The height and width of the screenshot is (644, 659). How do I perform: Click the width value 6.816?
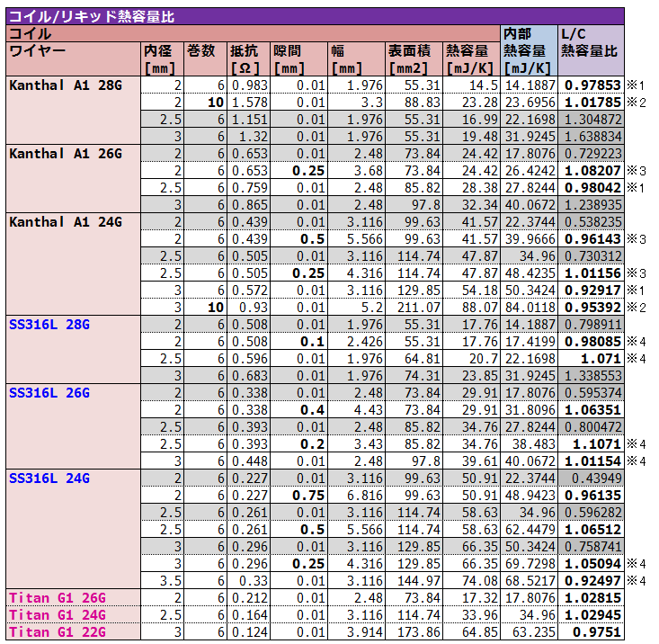[356, 496]
